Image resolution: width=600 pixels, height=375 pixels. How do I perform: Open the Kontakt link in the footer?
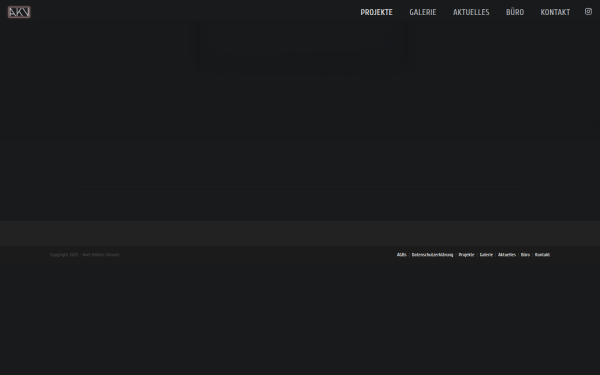[x=543, y=255]
